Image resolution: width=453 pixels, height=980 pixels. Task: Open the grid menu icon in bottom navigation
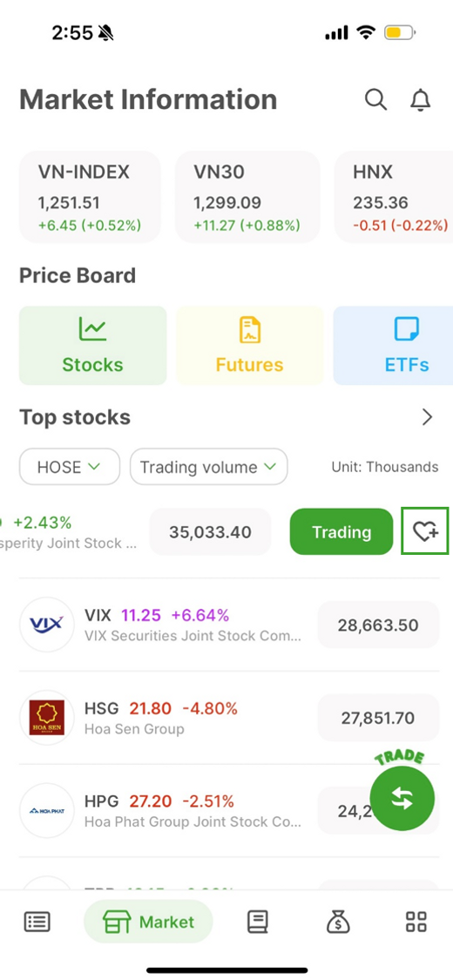416,922
